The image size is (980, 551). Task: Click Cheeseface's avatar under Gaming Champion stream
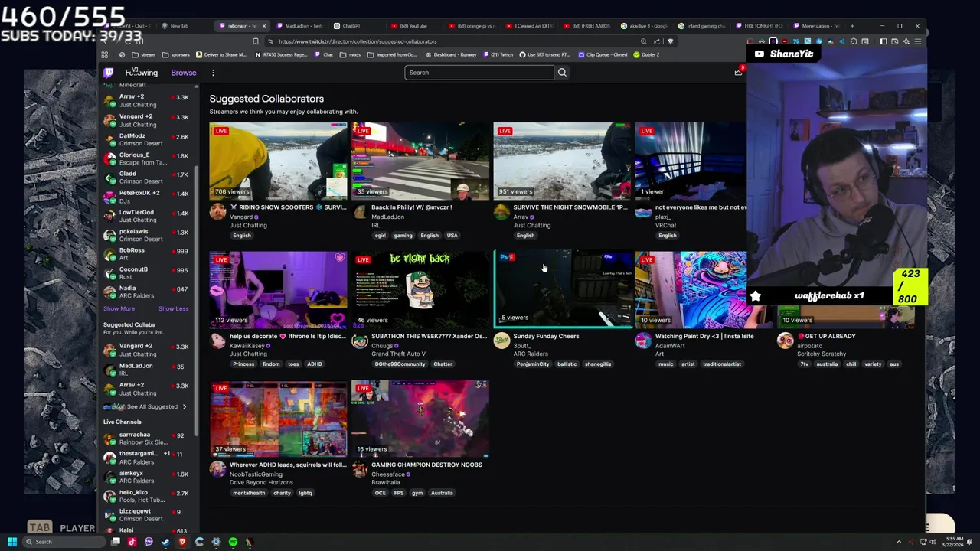359,469
